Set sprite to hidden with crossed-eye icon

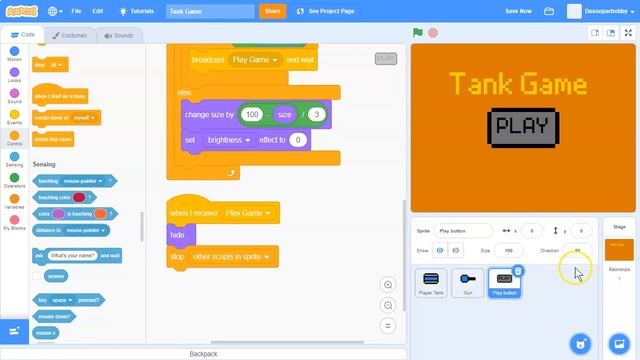[456, 250]
